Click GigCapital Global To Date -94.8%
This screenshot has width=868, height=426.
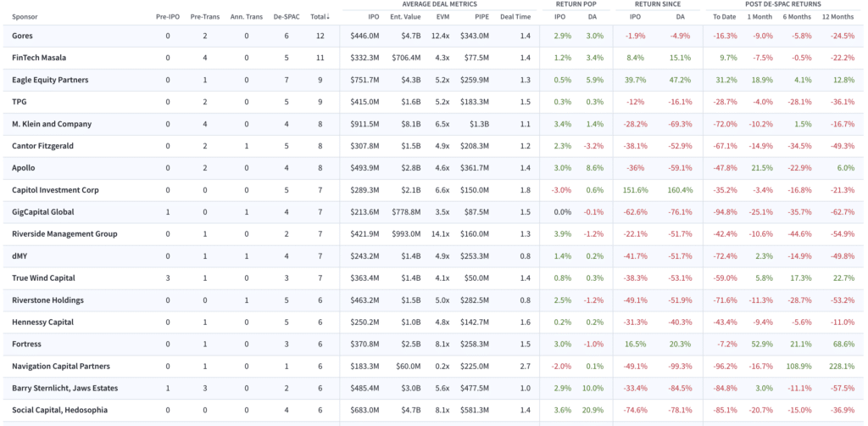[x=726, y=212]
